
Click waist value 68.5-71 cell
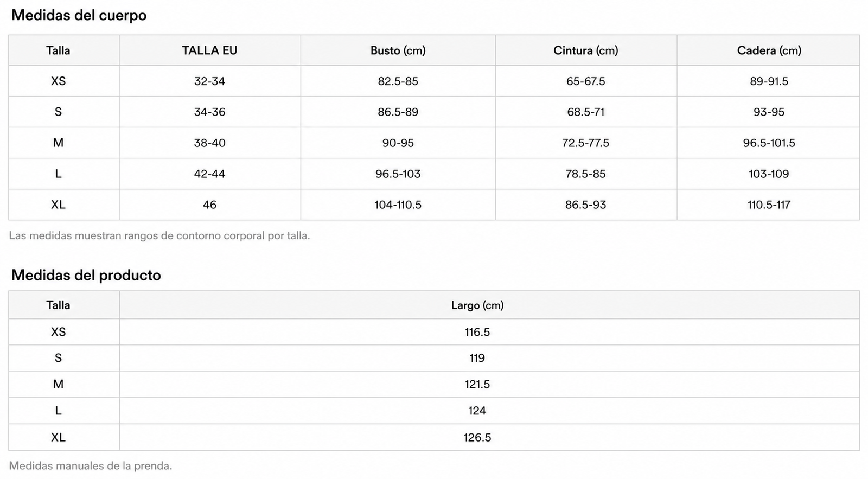586,112
